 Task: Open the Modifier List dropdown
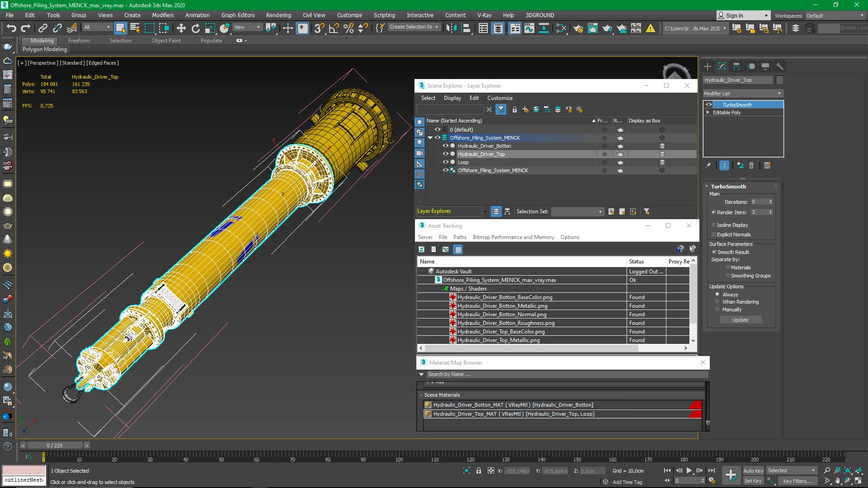pos(743,94)
